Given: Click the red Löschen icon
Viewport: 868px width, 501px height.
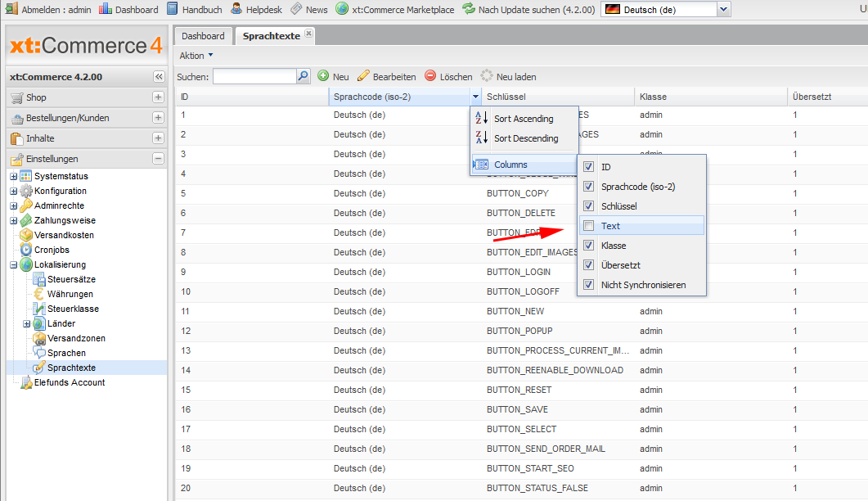Looking at the screenshot, I should (x=430, y=76).
